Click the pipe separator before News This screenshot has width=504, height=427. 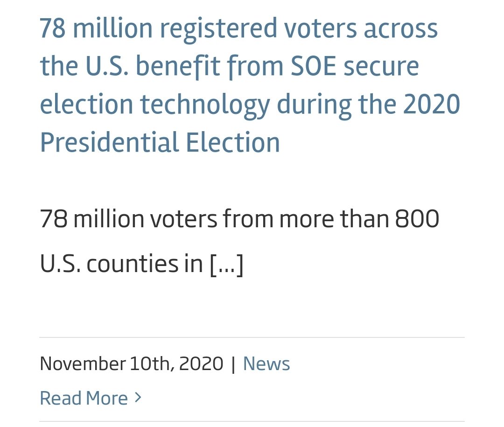233,364
